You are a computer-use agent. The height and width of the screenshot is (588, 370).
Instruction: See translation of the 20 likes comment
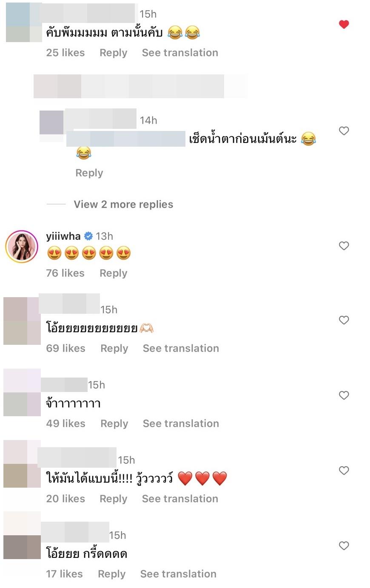180,499
